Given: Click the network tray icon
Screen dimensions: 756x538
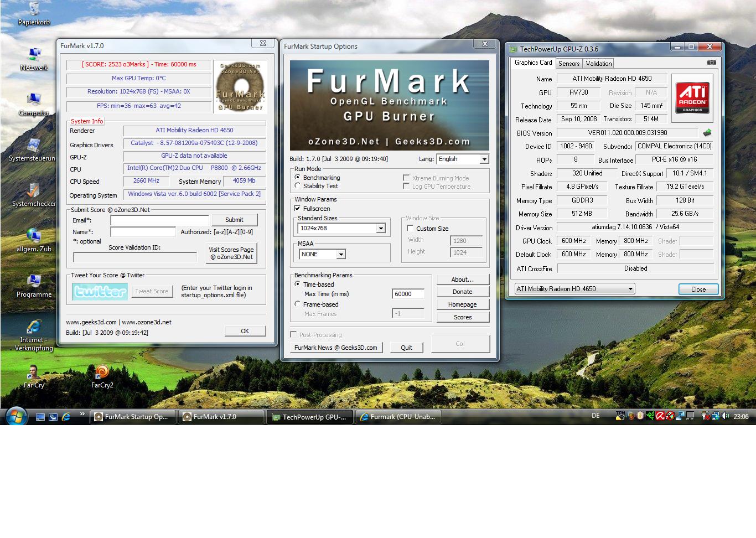Looking at the screenshot, I should click(716, 416).
